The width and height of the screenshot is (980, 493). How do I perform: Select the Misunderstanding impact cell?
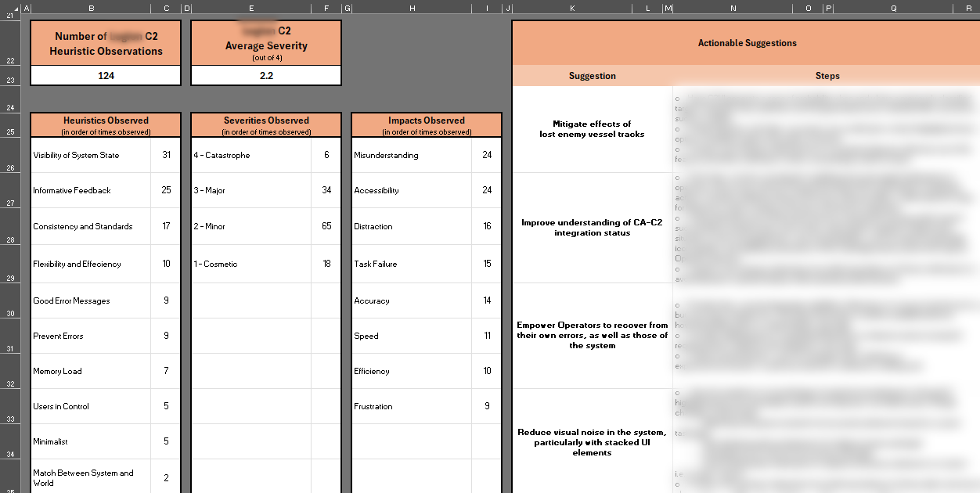tap(412, 155)
